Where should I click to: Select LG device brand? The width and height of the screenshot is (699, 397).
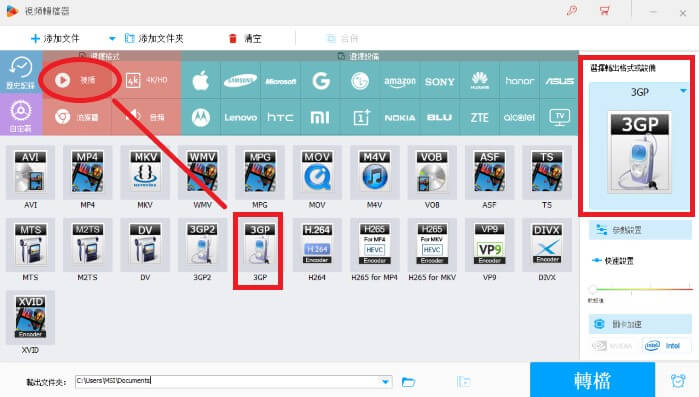coord(360,81)
